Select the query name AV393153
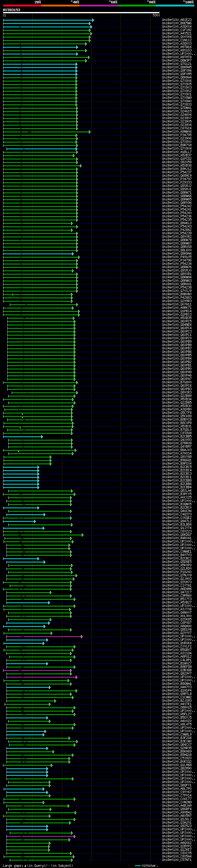197x868 pixels. tap(11, 10)
